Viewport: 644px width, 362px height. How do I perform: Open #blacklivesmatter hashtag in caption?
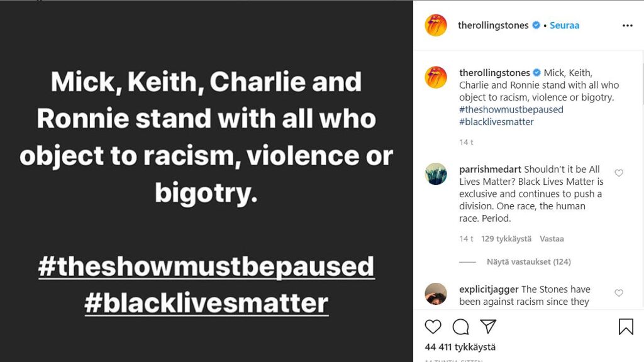[496, 122]
